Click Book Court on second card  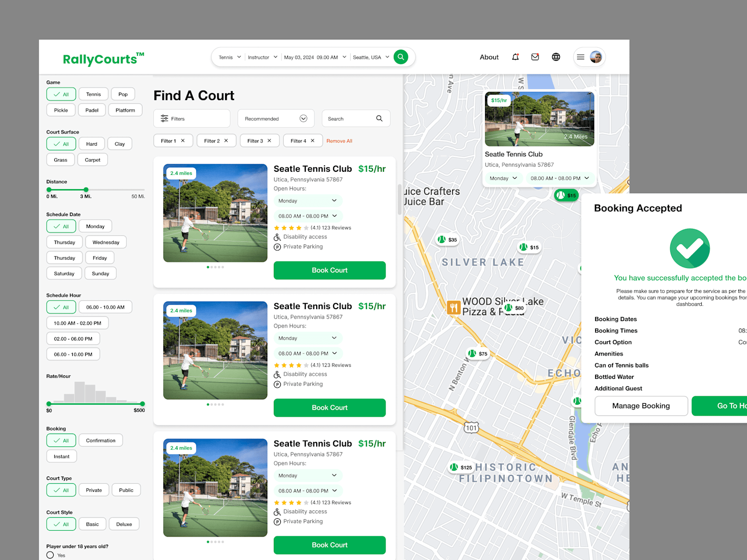click(x=330, y=408)
